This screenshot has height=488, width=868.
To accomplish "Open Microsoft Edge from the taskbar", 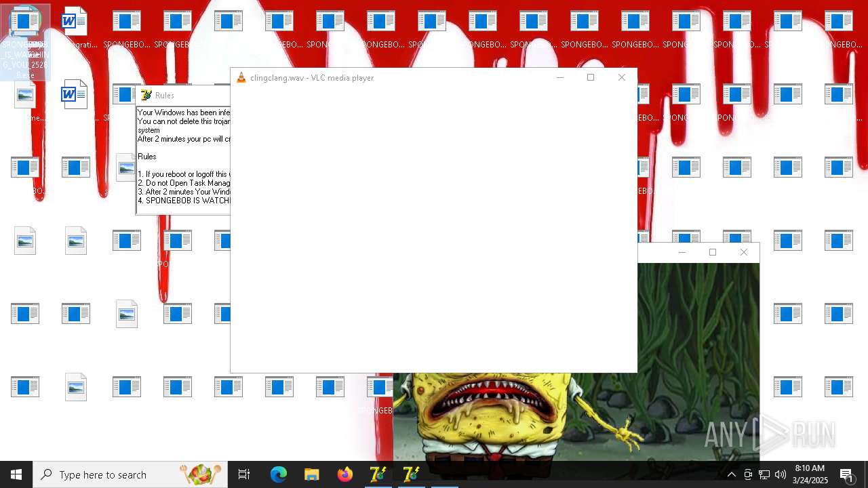I will pyautogui.click(x=279, y=474).
